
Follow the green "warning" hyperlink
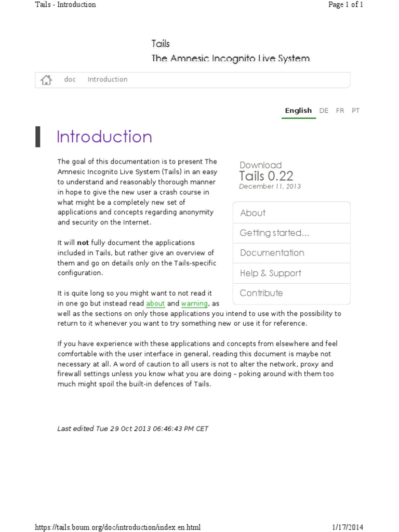coord(194,303)
